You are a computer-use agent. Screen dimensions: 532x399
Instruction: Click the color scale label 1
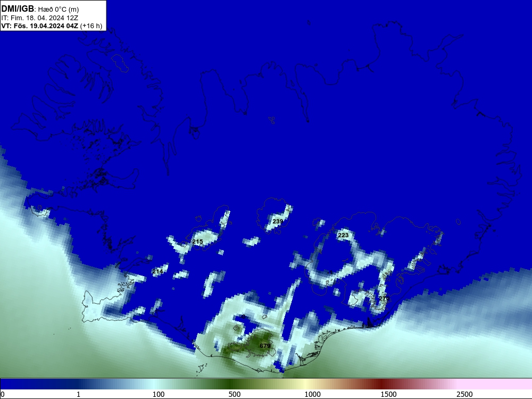[78, 394]
